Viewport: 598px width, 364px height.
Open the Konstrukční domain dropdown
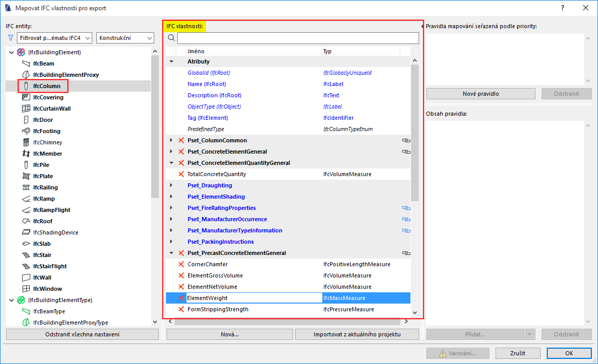coord(125,38)
